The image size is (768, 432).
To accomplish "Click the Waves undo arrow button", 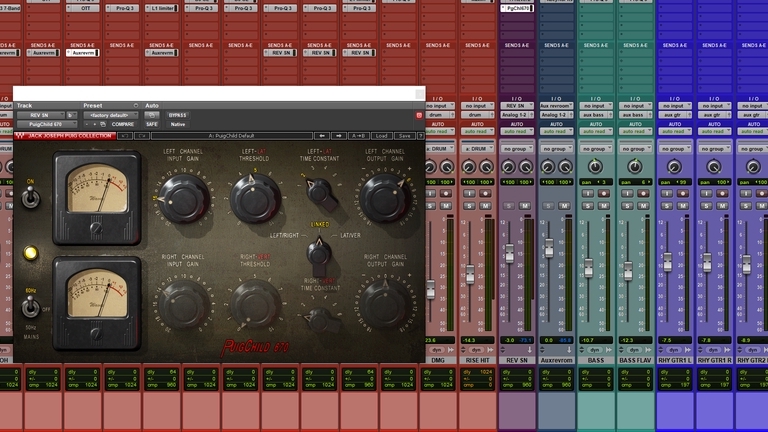I will 125,136.
